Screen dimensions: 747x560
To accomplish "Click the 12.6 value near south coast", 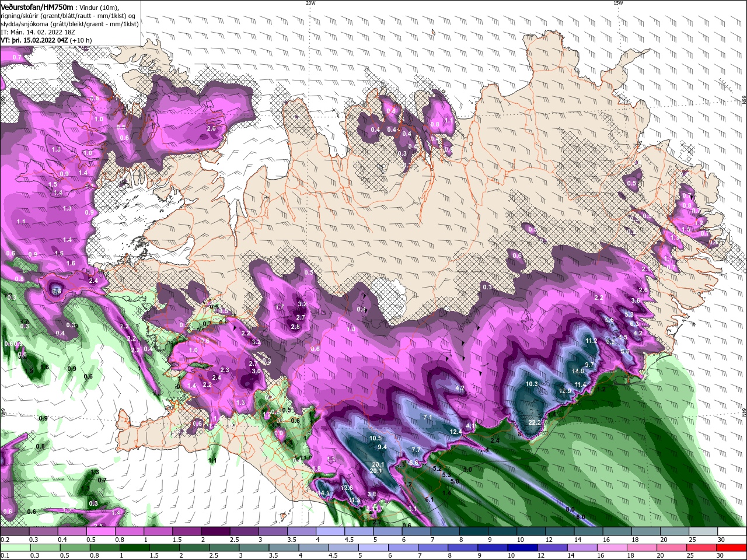I will pyautogui.click(x=347, y=488).
